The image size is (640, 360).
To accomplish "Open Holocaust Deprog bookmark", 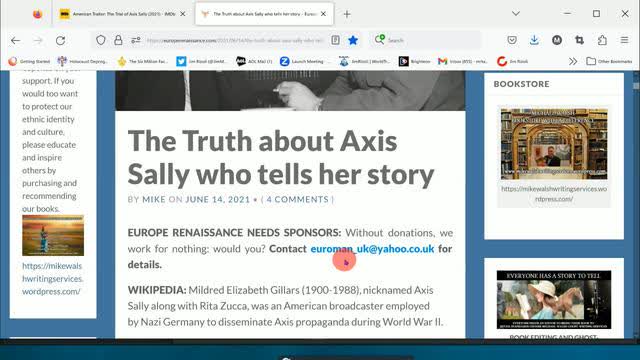I will tap(83, 61).
